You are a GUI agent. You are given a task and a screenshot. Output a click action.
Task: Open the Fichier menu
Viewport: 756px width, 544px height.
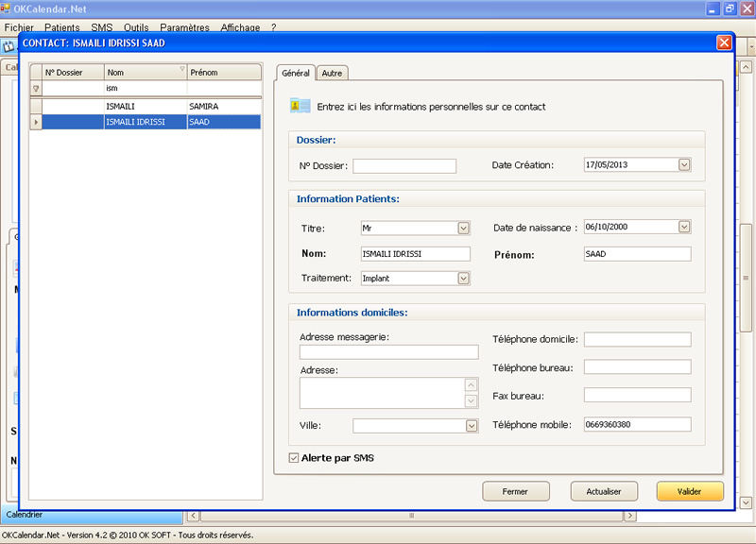coord(19,27)
